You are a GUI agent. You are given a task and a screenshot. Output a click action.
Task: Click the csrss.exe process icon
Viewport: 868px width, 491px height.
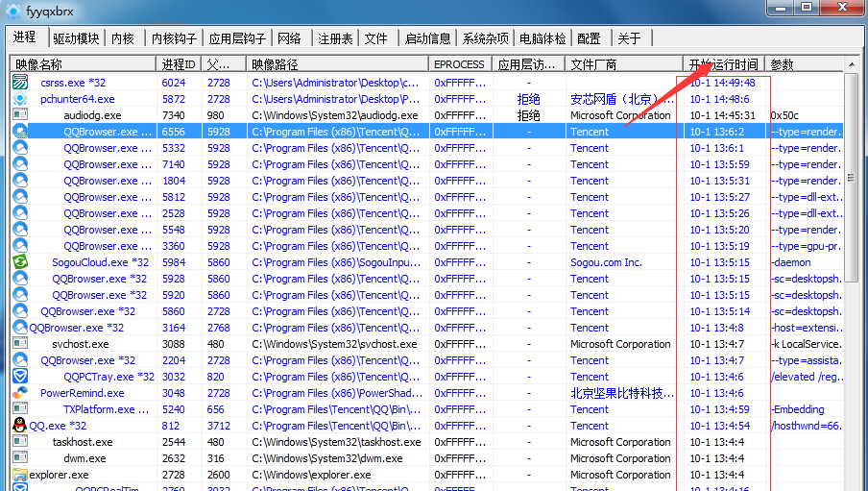coord(20,82)
